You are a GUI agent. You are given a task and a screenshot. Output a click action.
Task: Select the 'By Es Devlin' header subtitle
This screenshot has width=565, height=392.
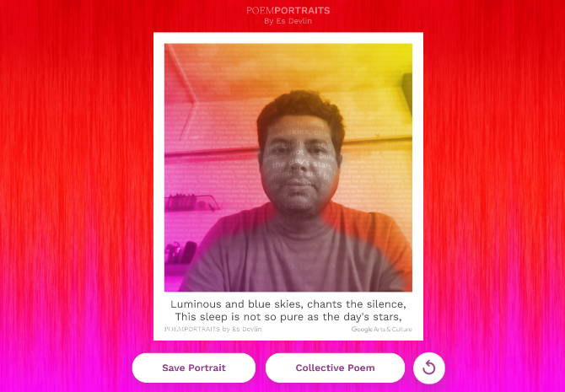pyautogui.click(x=288, y=21)
